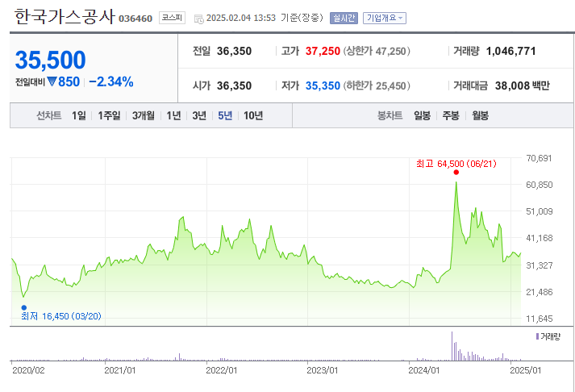Click the 시가 value 36,350
The height and width of the screenshot is (392, 575).
(234, 85)
